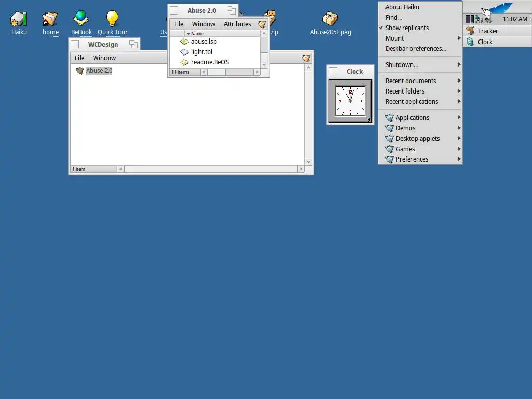Open the BeBook desktop icon
The width and height of the screenshot is (532, 399).
81,19
